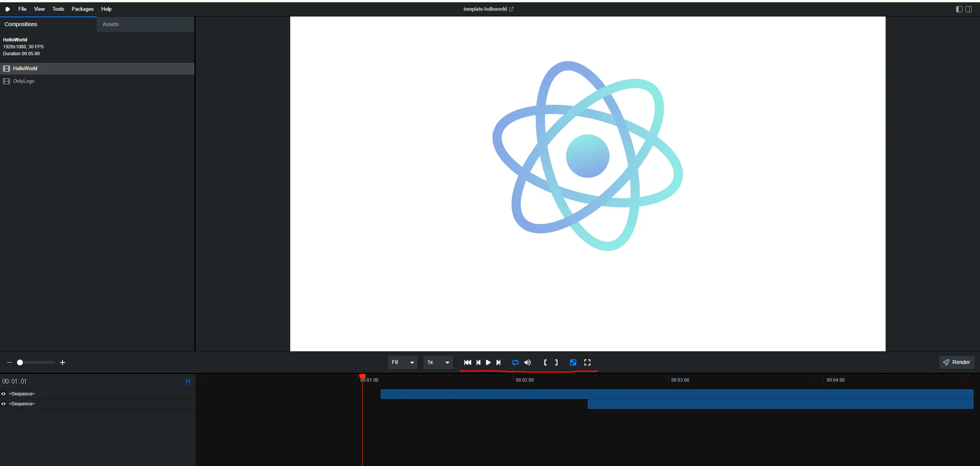Toggle the transparency checkerboard background
980x466 pixels.
[573, 362]
